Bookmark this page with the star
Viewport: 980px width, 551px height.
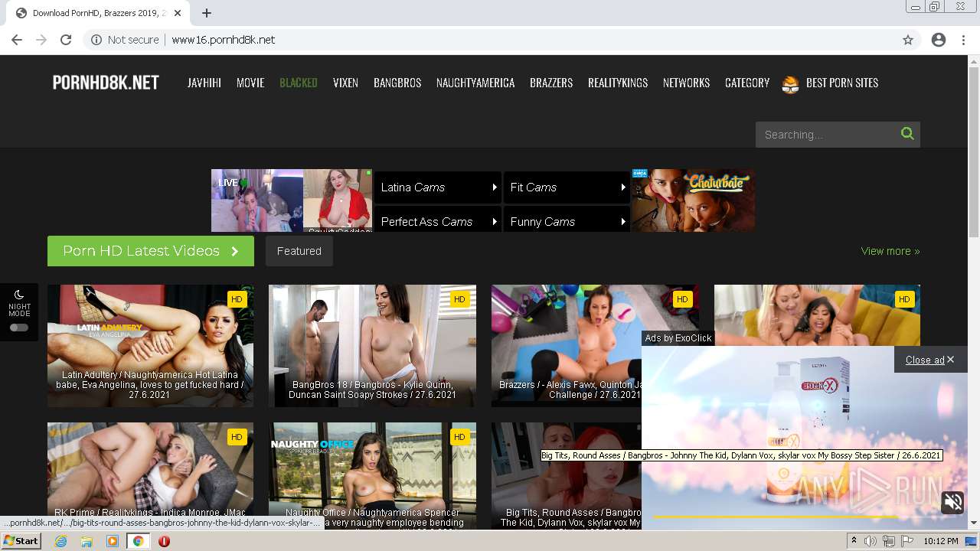pos(908,40)
